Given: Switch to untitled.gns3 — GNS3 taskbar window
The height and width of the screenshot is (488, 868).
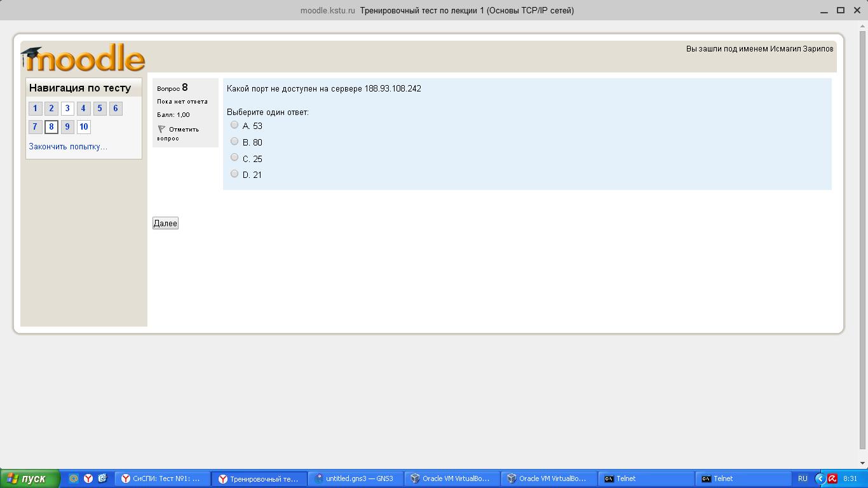Looking at the screenshot, I should 355,478.
